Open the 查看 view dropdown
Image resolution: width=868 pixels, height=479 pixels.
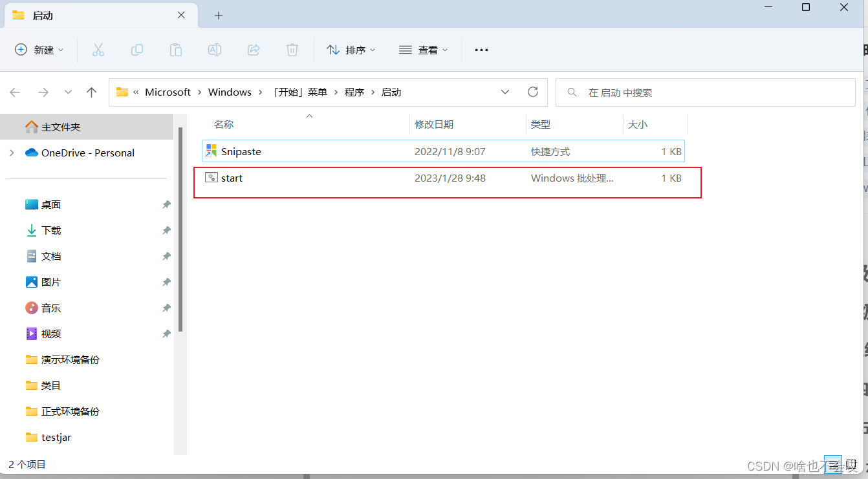pyautogui.click(x=424, y=50)
